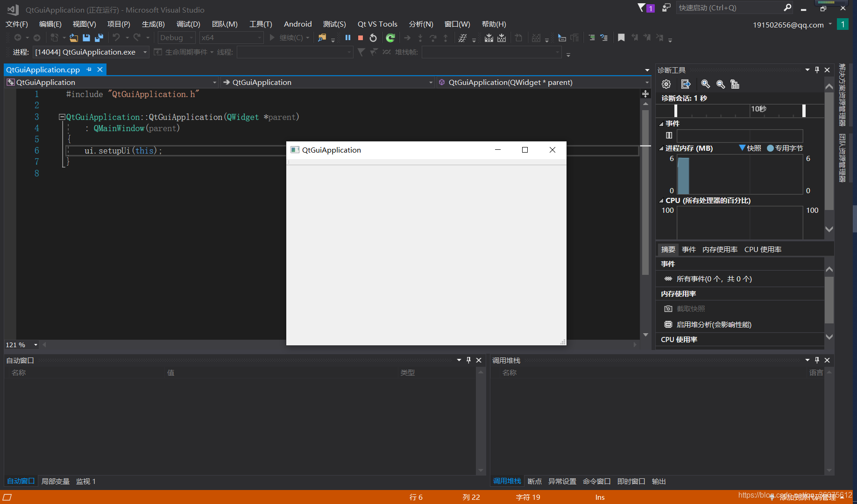Toggle the 快照 filter in 进程内存 graph

[750, 148]
